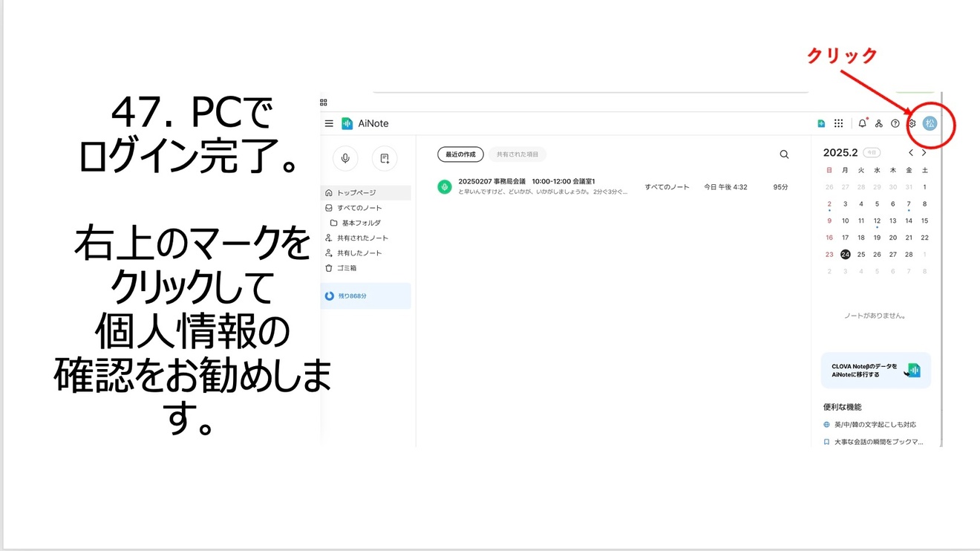Image resolution: width=980 pixels, height=551 pixels.
Task: Click the 今日 午後 4:32 timestamp
Action: pyautogui.click(x=725, y=187)
